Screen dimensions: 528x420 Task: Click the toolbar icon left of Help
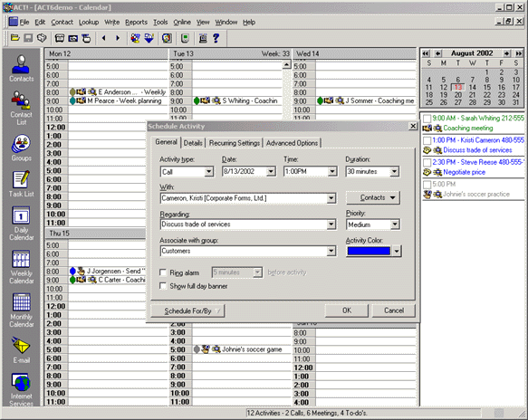pos(203,38)
